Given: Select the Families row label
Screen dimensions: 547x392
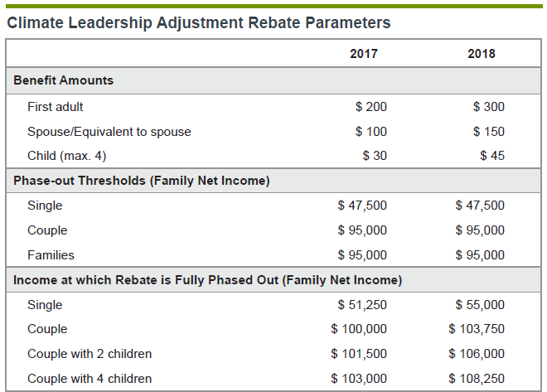Looking at the screenshot, I should pyautogui.click(x=51, y=254).
